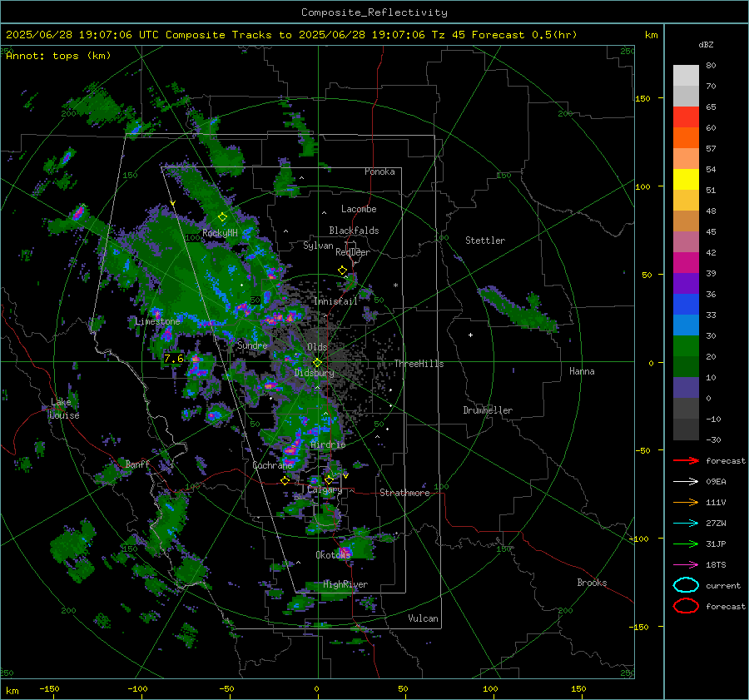Click the -150 tick on bottom km axis
The height and width of the screenshot is (700, 749).
(x=49, y=688)
